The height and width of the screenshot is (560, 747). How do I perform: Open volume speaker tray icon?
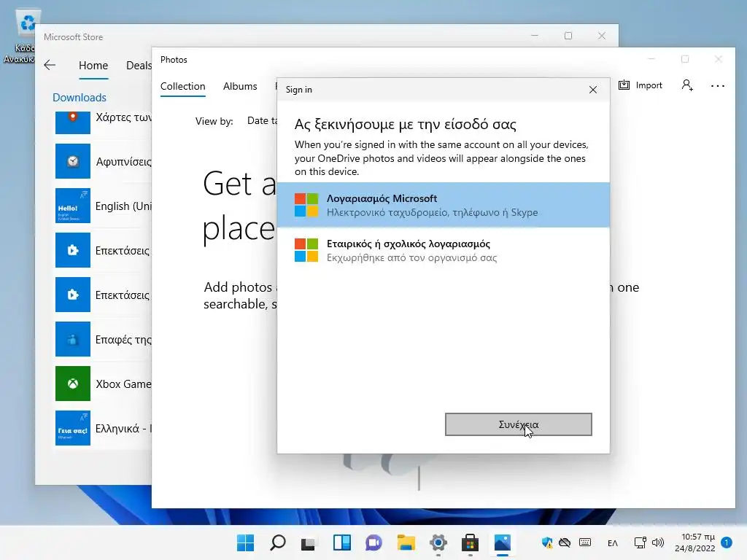(657, 542)
